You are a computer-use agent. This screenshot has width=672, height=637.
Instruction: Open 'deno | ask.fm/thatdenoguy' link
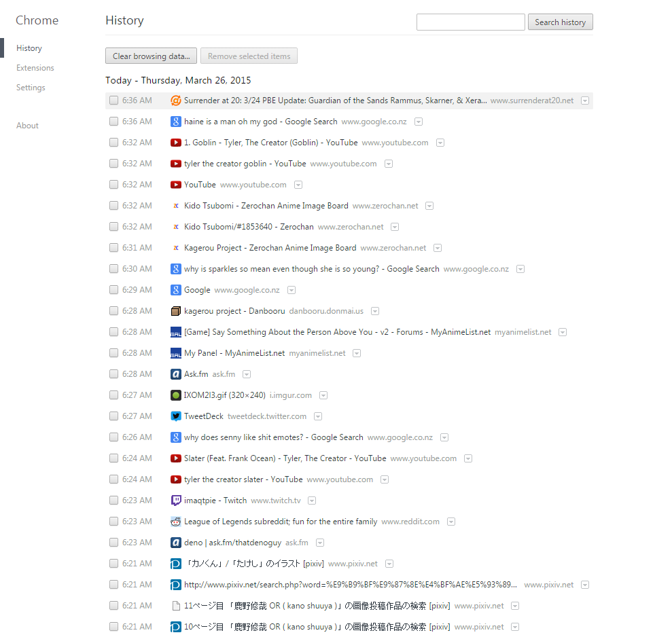(232, 543)
